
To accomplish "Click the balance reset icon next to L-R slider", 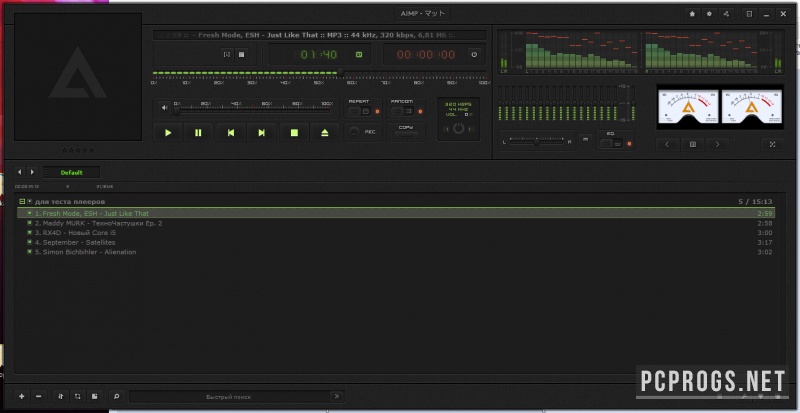I will (x=585, y=139).
